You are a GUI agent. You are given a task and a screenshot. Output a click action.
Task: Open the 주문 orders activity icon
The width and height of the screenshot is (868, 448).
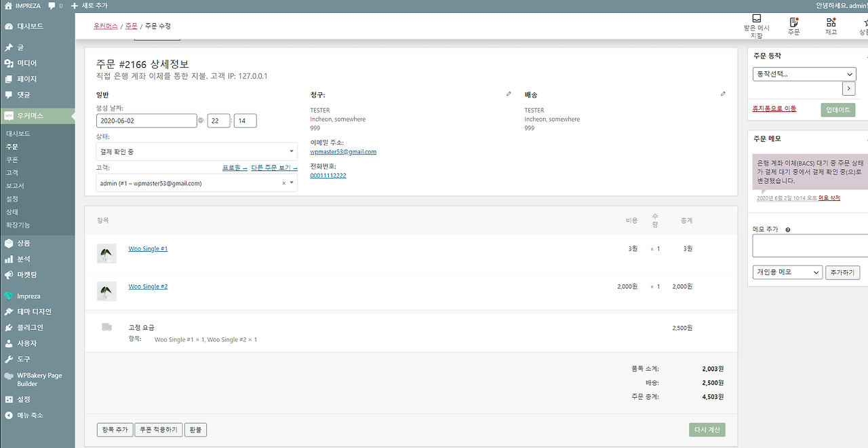(x=793, y=26)
